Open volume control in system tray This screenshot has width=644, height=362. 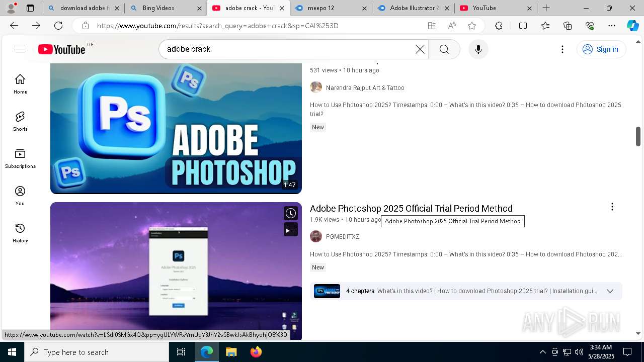[579, 352]
